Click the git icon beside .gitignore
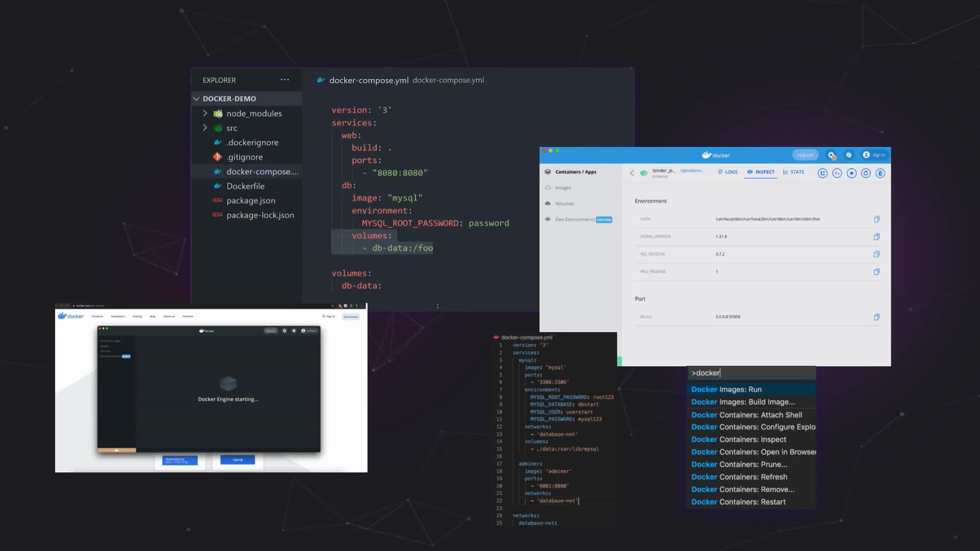980x551 pixels. pos(217,157)
